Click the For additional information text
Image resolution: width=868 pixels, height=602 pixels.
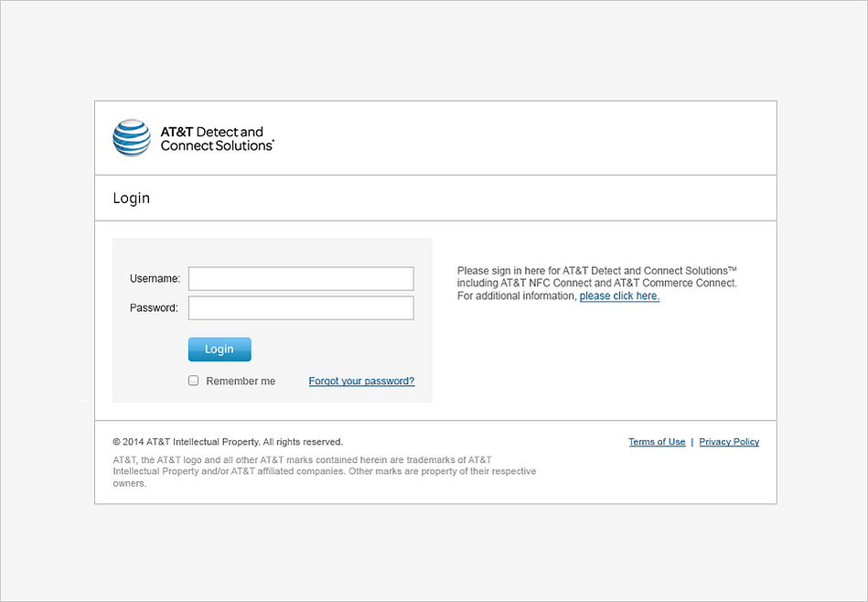(x=517, y=296)
